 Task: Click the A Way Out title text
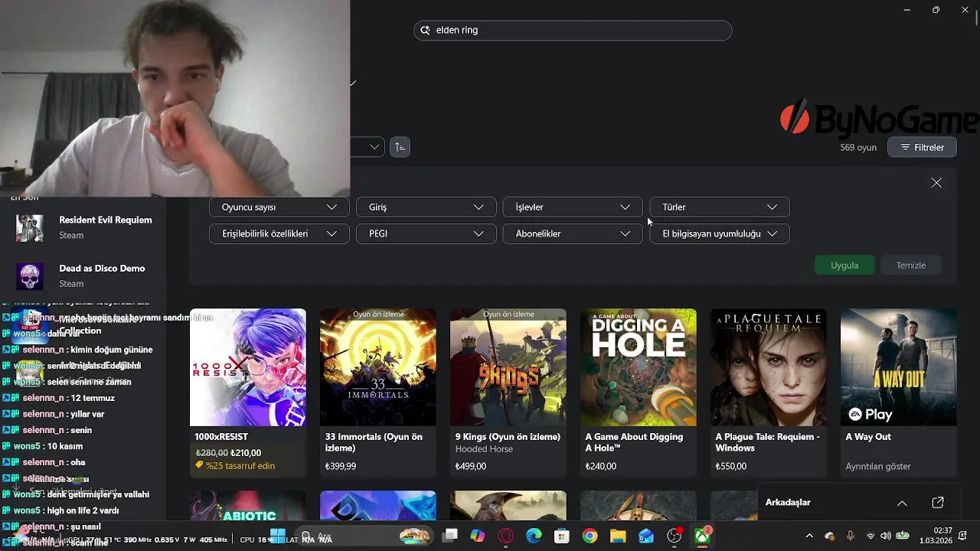coord(868,437)
